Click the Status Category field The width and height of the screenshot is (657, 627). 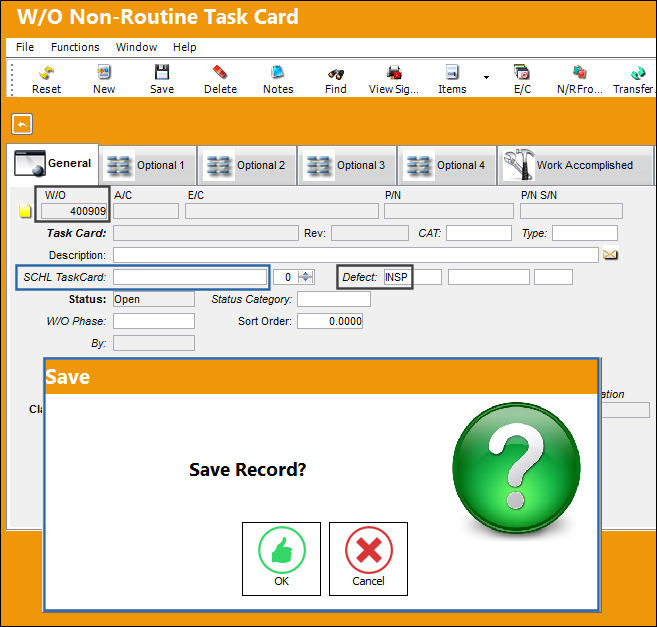[334, 299]
